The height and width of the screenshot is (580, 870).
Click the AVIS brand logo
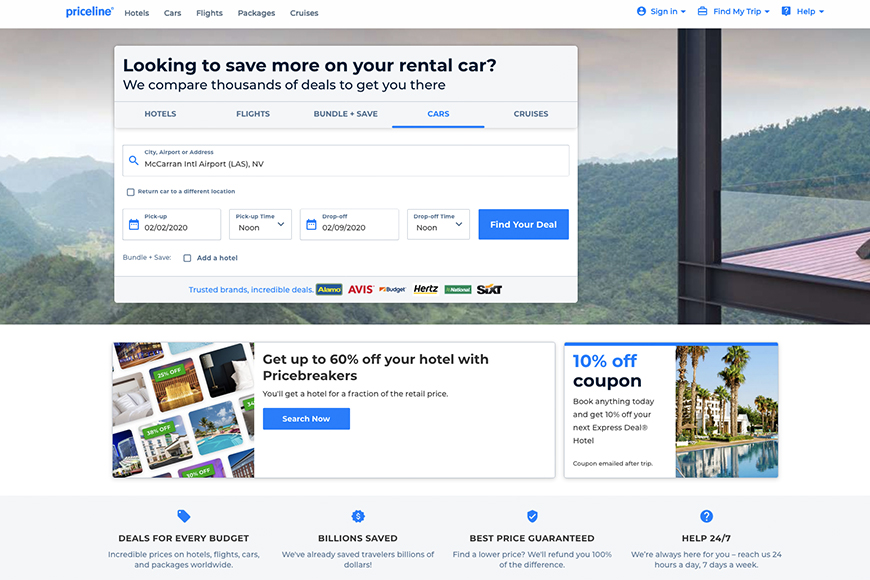361,289
